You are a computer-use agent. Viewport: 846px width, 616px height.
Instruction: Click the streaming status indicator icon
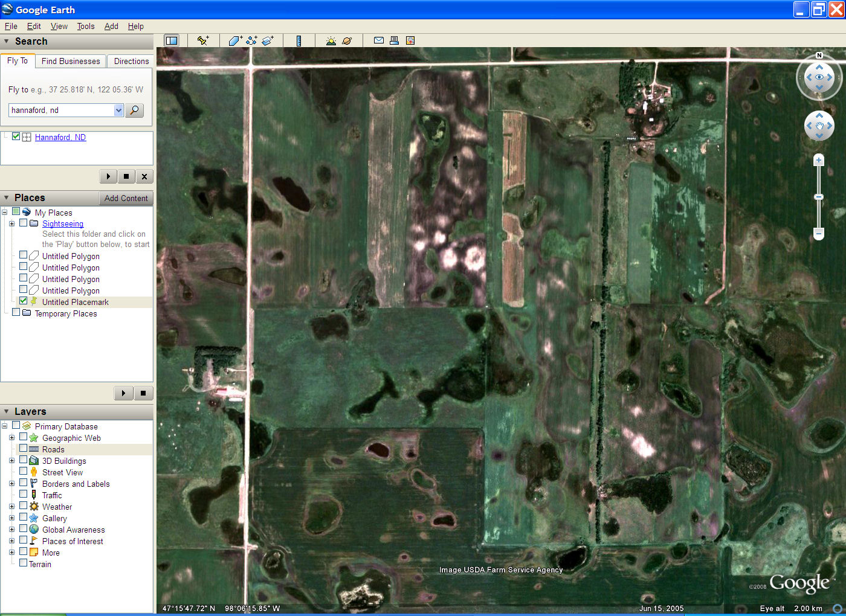(838, 609)
